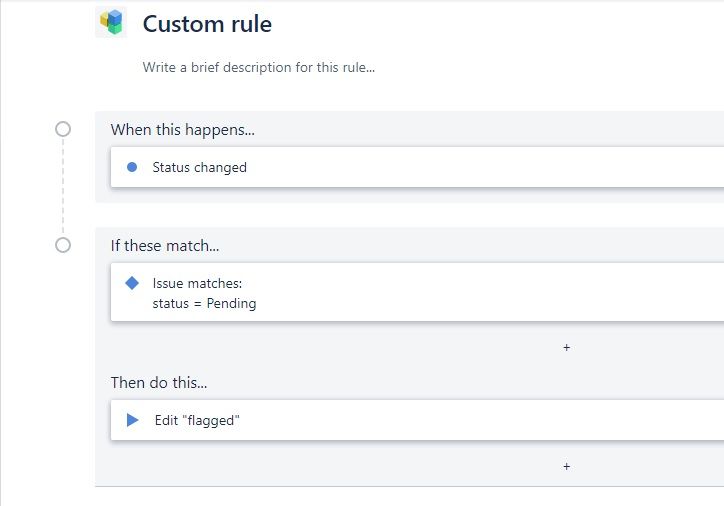Select the circle node beside "If these match..."
Image resolution: width=724 pixels, height=506 pixels.
tap(63, 245)
